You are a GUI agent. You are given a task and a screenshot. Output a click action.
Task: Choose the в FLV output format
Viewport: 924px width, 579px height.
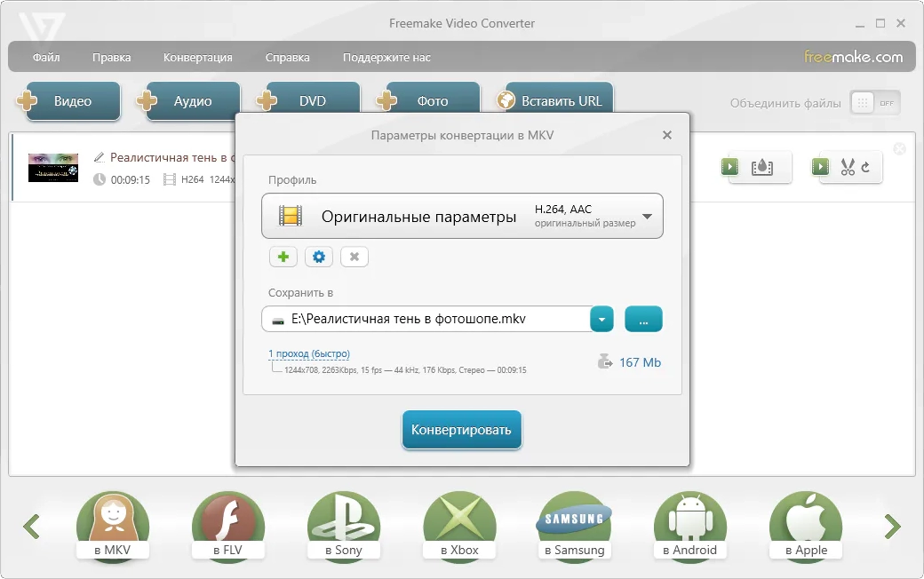(228, 527)
